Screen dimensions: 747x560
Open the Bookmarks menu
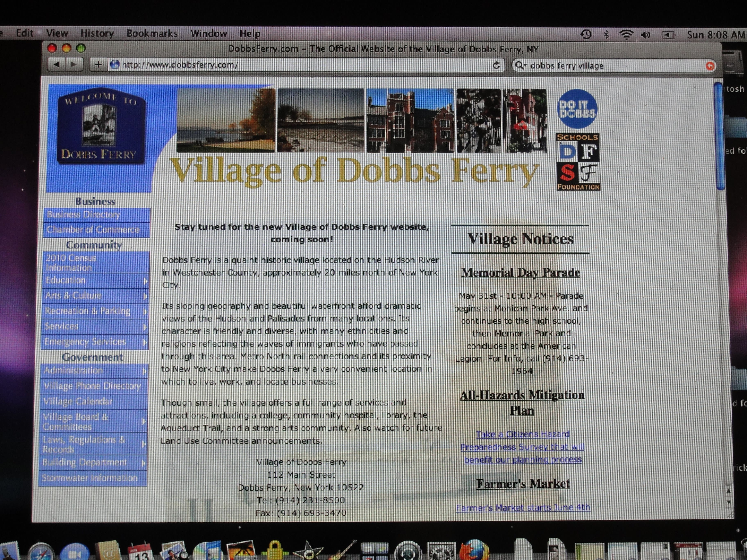click(152, 33)
